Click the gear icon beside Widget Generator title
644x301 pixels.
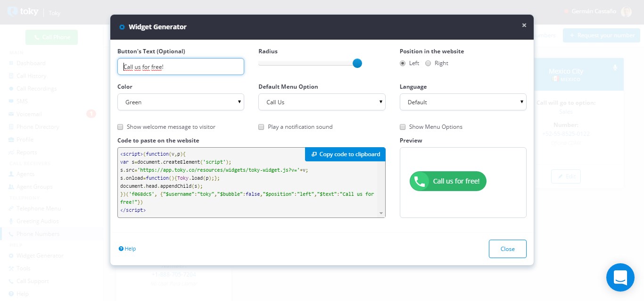(x=122, y=27)
